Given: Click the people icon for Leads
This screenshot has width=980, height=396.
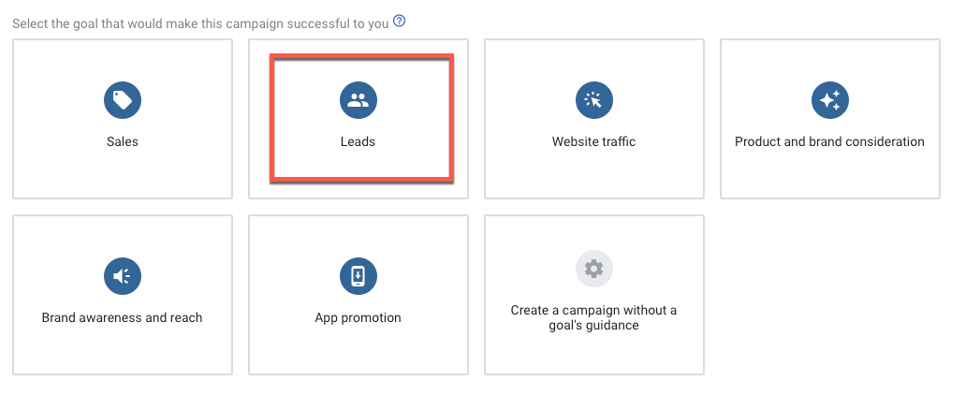Looking at the screenshot, I should pyautogui.click(x=358, y=100).
